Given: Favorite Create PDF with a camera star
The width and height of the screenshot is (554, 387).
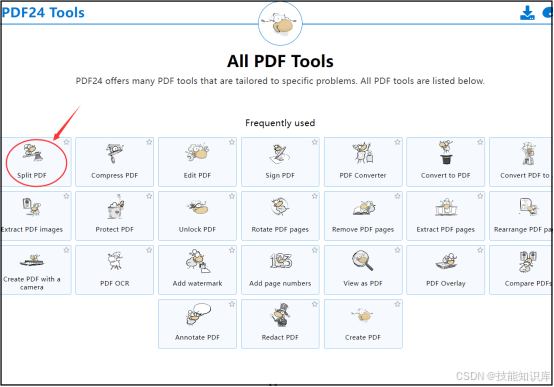Looking at the screenshot, I should click(x=66, y=250).
